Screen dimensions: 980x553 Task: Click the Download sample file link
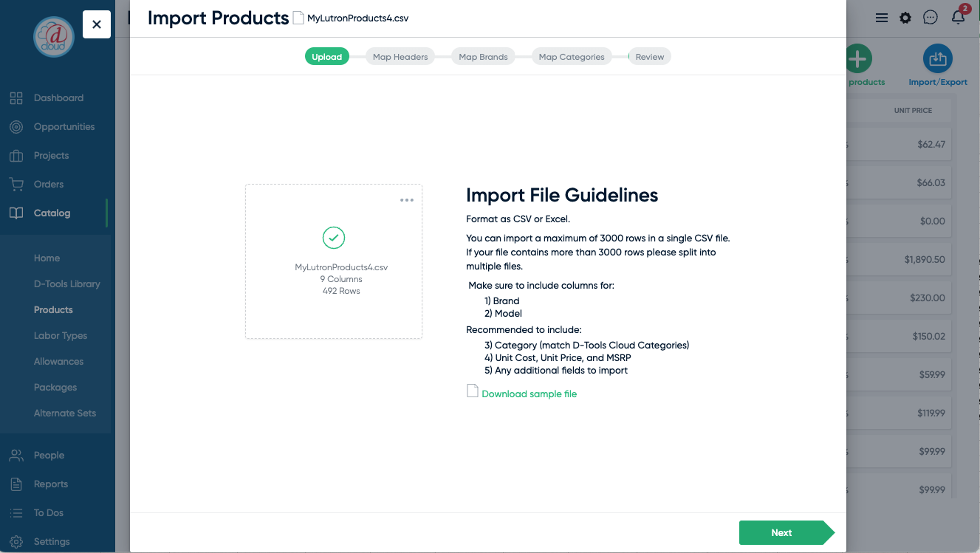(529, 394)
